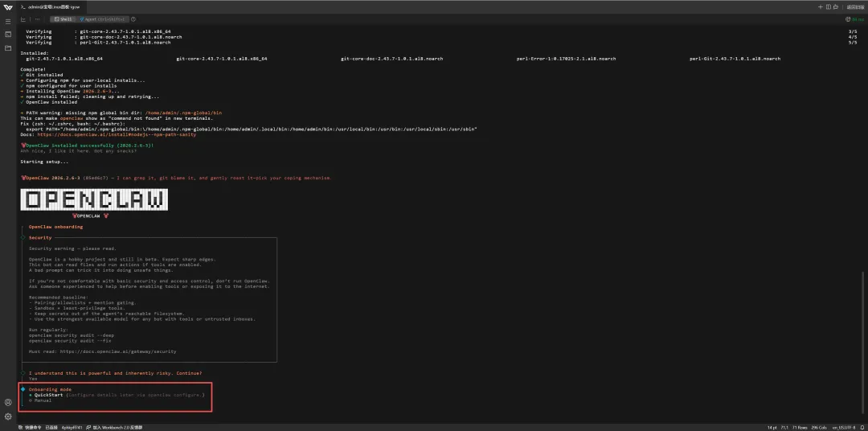The height and width of the screenshot is (431, 868).
Task: Click the 'Git installed' status line
Action: [x=42, y=75]
